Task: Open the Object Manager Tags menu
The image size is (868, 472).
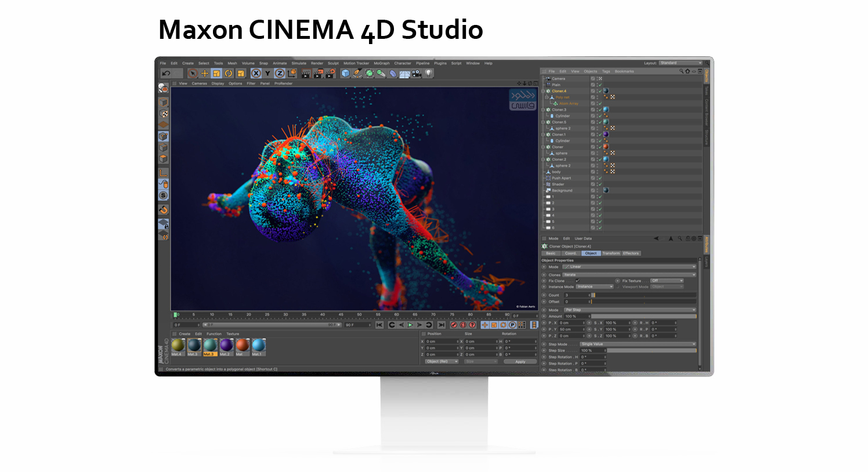Action: (x=606, y=71)
